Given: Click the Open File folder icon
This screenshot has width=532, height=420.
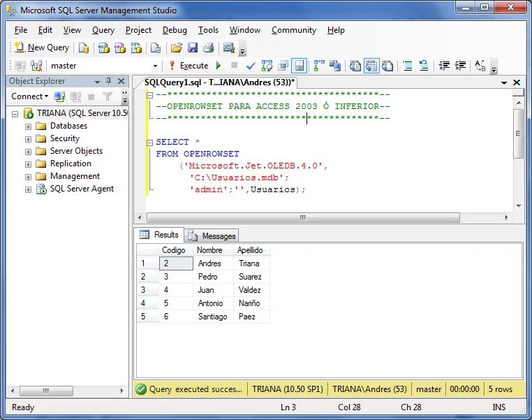Looking at the screenshot, I should click(177, 48).
